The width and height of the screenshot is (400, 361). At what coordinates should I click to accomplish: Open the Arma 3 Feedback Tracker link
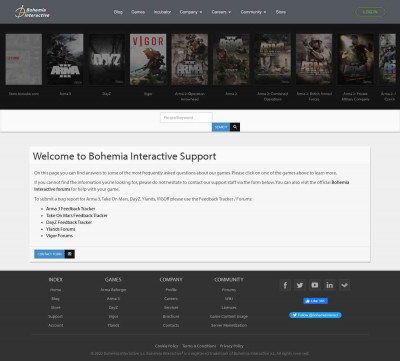(x=71, y=209)
